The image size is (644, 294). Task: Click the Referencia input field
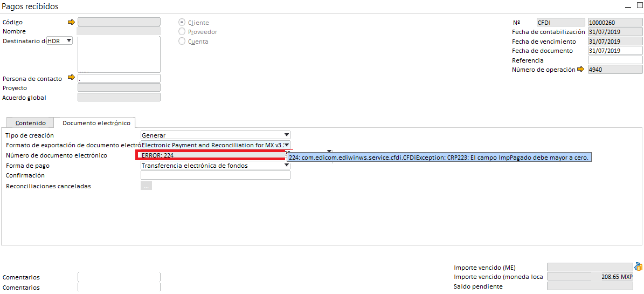[615, 60]
